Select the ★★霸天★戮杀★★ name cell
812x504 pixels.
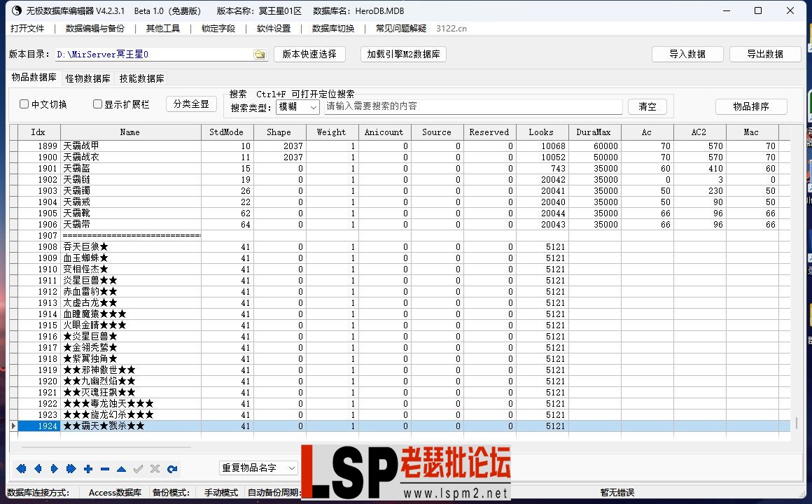pyautogui.click(x=130, y=426)
